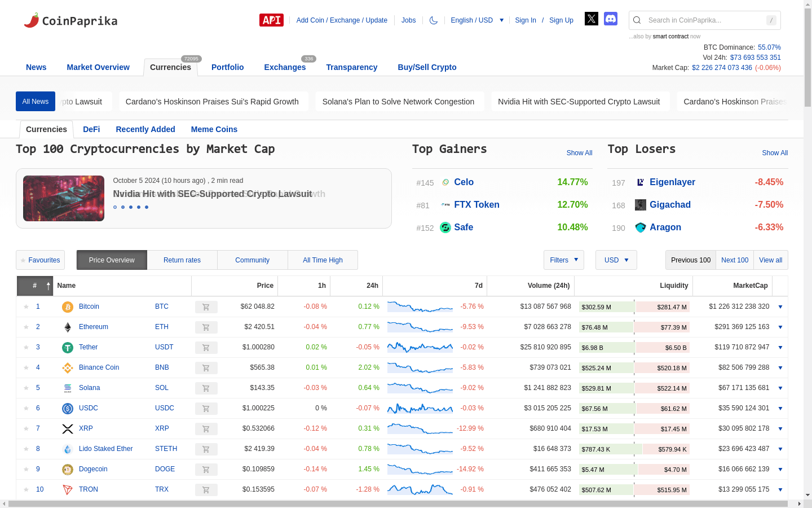812x508 pixels.
Task: Select the All Time High tab
Action: point(323,260)
